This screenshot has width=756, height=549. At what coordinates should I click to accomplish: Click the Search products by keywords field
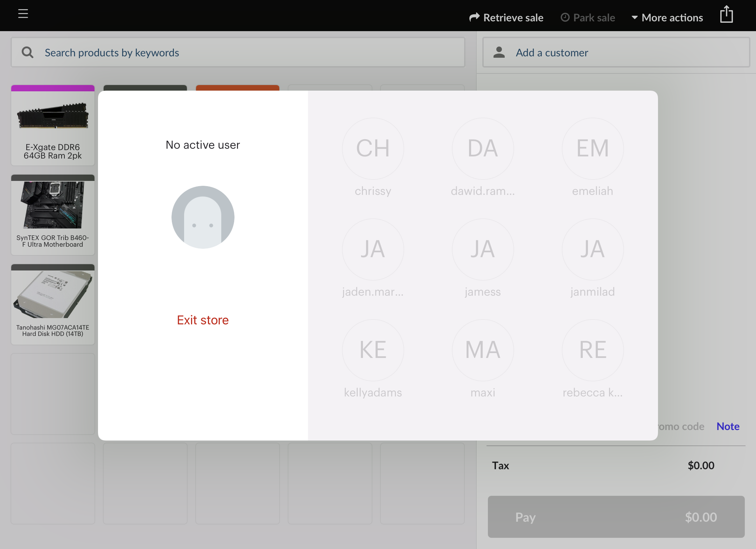click(x=238, y=52)
